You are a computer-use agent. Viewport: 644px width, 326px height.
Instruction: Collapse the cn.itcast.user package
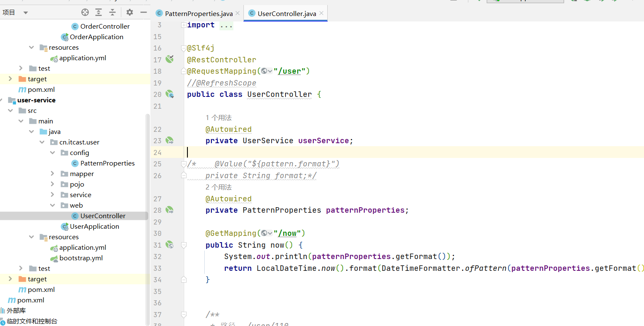[x=42, y=142]
